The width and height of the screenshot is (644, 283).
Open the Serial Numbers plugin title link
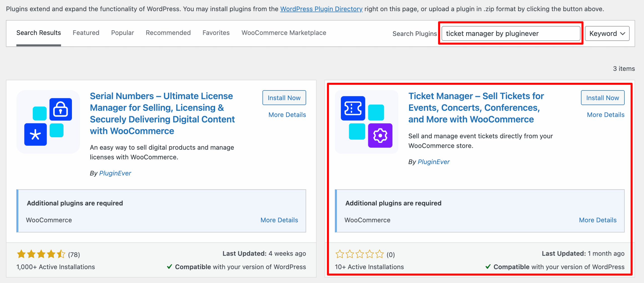coord(163,113)
